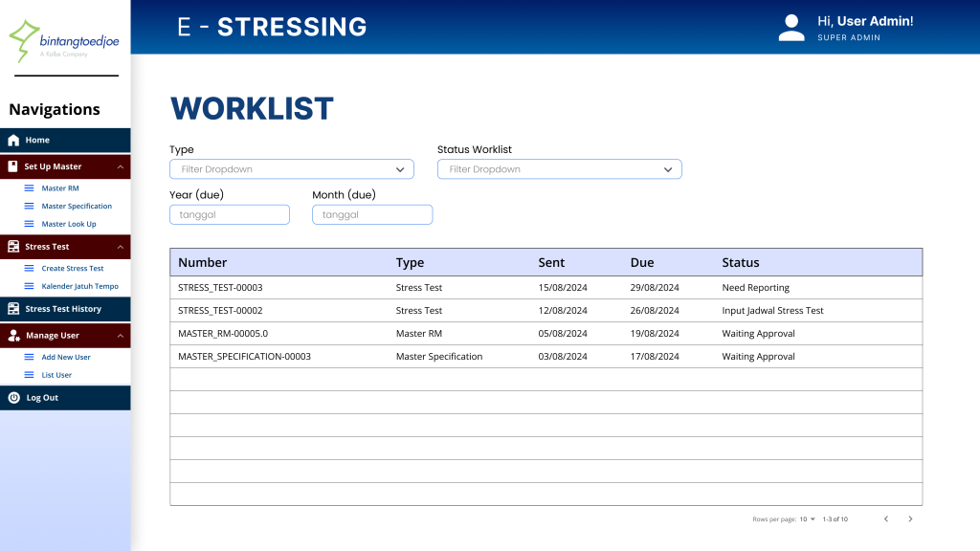This screenshot has height=551, width=980.
Task: Select Stress Test menu header
Action: point(65,247)
